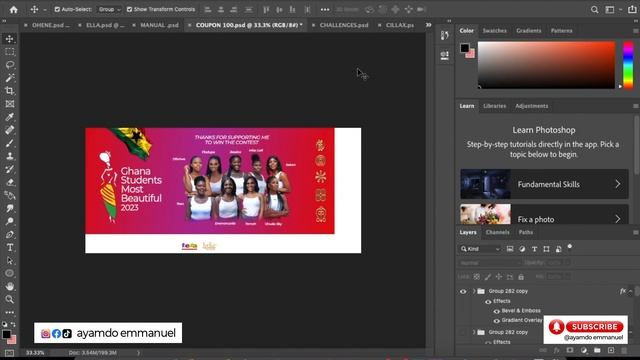This screenshot has height=360, width=640.
Task: Select the Horizontal Type tool
Action: [10, 248]
